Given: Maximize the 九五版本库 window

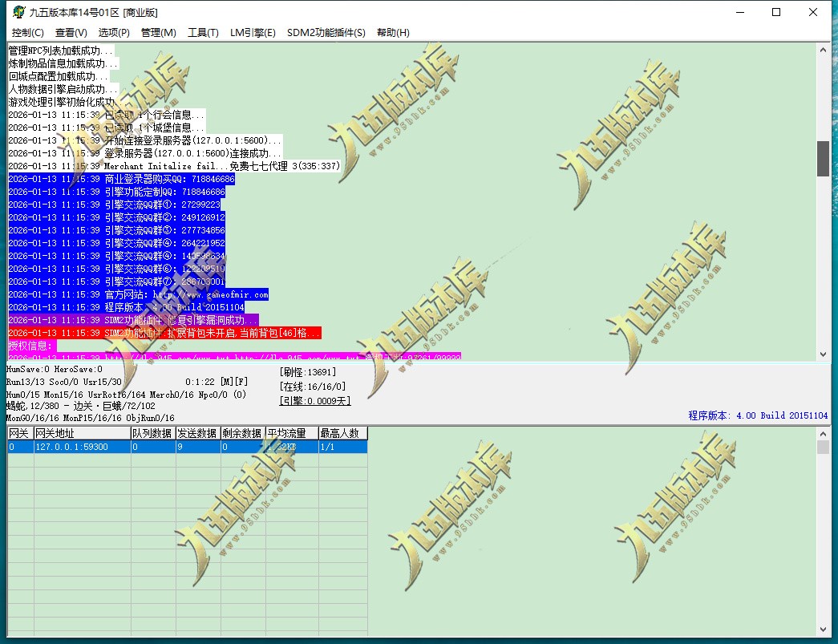Looking at the screenshot, I should 776,12.
